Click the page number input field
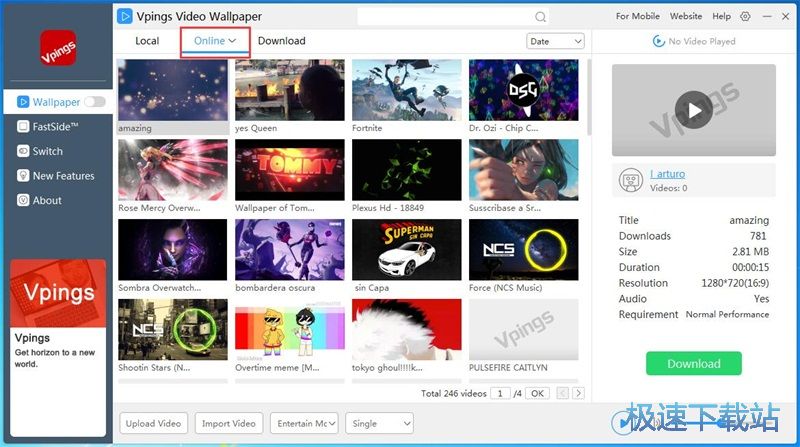Screen dimensions: 800x447 pyautogui.click(x=501, y=394)
